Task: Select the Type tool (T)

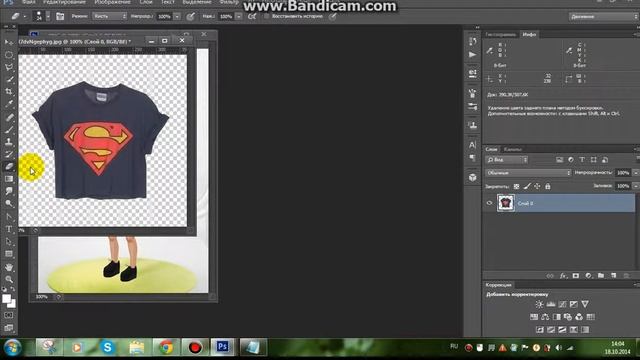Action: pos(9,229)
